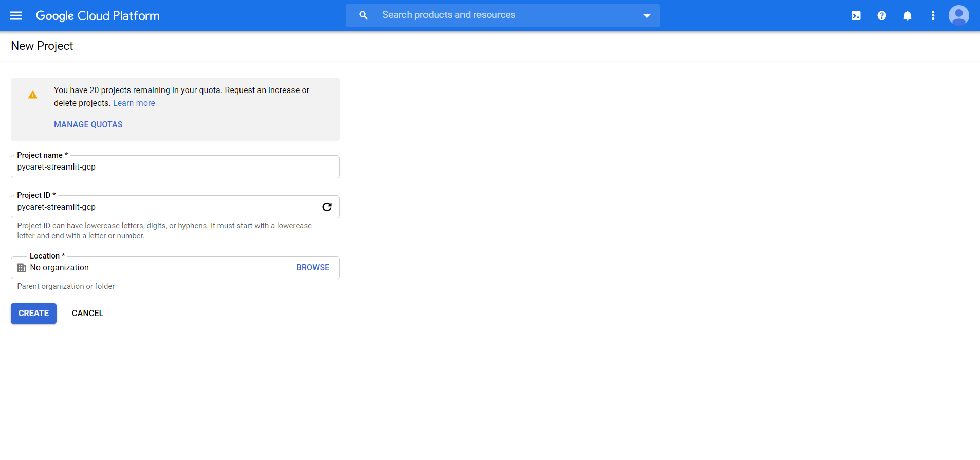This screenshot has width=980, height=460.
Task: Click the organization building icon
Action: pyautogui.click(x=22, y=268)
